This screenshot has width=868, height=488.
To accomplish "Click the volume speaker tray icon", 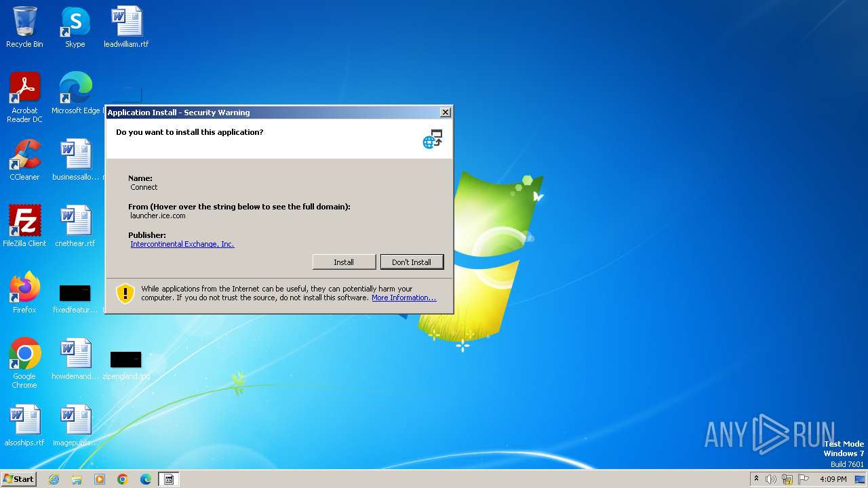I will 771,479.
